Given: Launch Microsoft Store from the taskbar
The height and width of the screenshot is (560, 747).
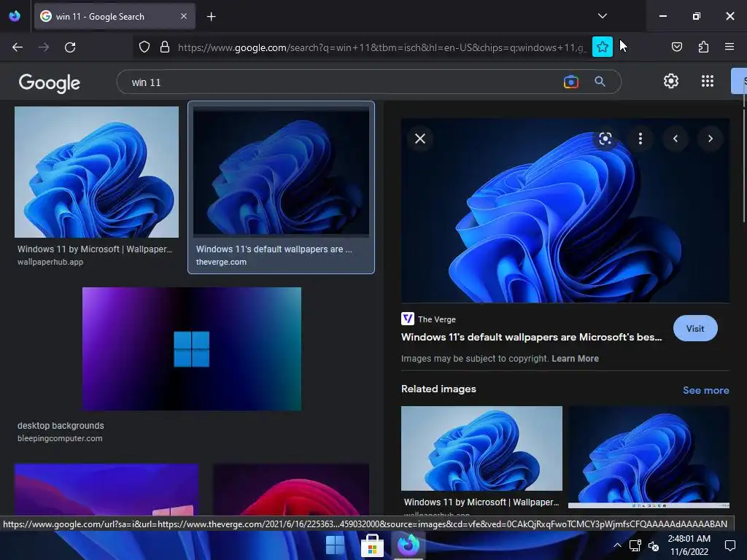Looking at the screenshot, I should tap(372, 545).
